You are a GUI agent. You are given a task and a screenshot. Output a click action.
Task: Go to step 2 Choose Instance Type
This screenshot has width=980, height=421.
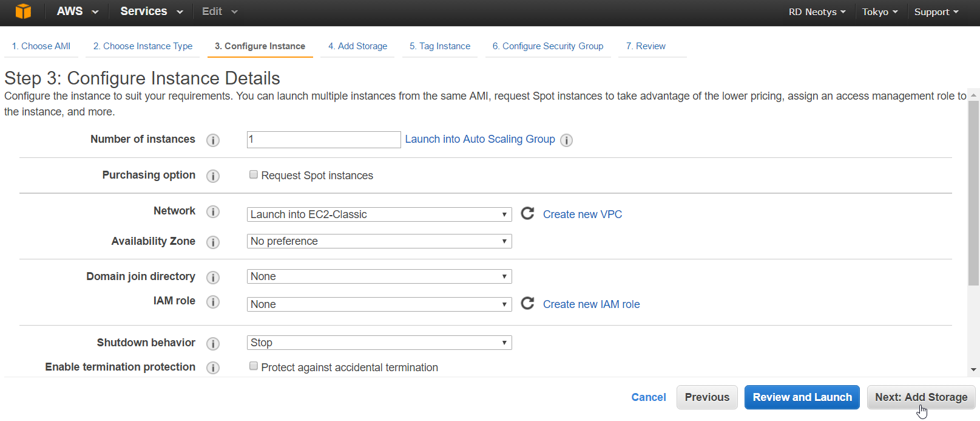(143, 46)
